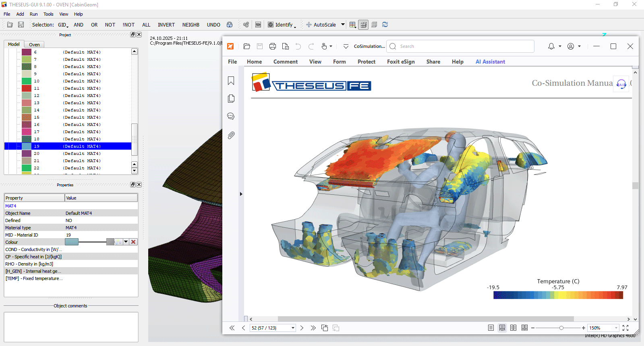
Task: Click the print icon in Foxit toolbar
Action: point(273,46)
